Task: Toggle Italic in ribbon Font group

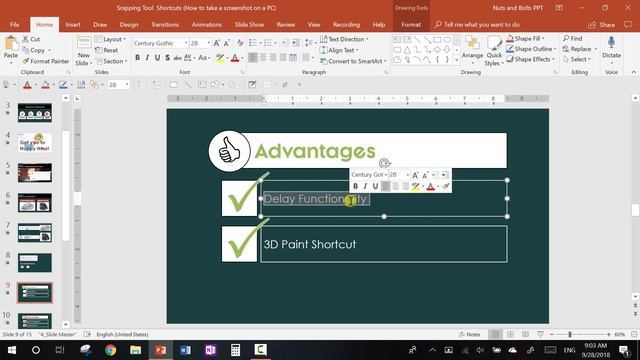Action: click(x=147, y=58)
